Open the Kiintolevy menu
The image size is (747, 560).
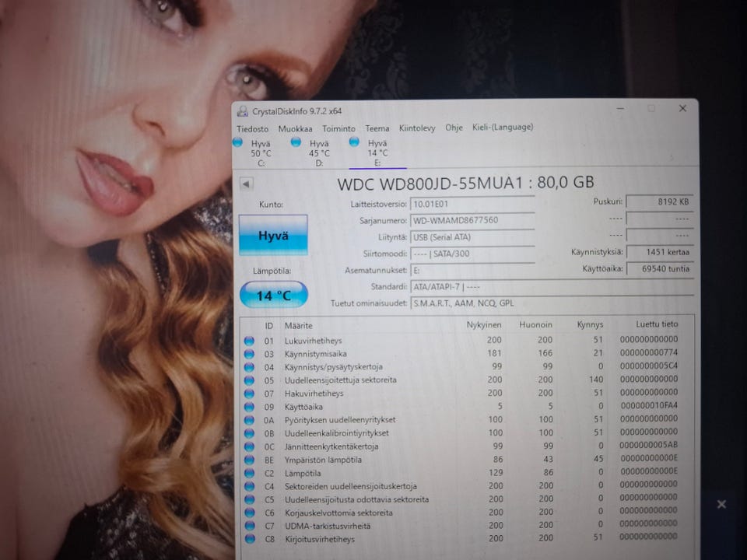click(x=417, y=128)
